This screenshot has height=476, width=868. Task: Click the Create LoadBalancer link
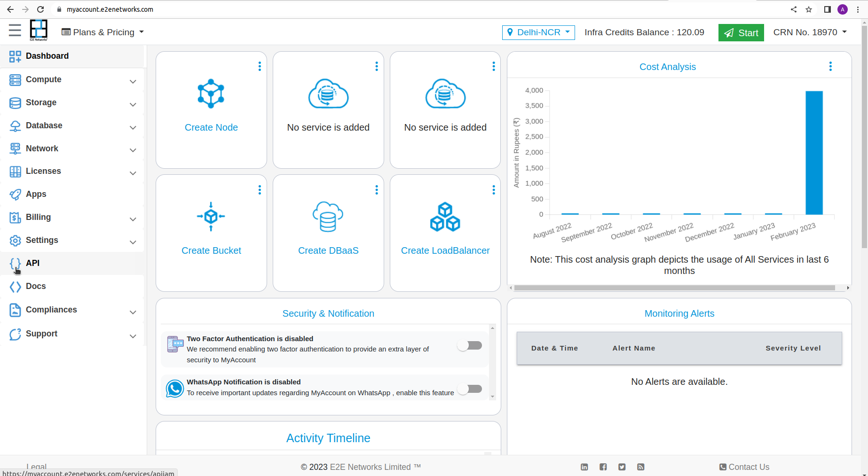pyautogui.click(x=445, y=250)
